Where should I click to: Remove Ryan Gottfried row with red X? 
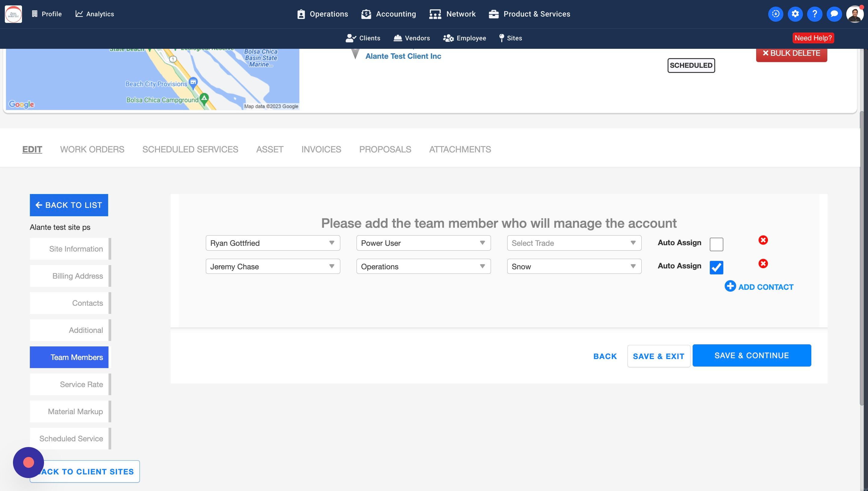point(763,240)
